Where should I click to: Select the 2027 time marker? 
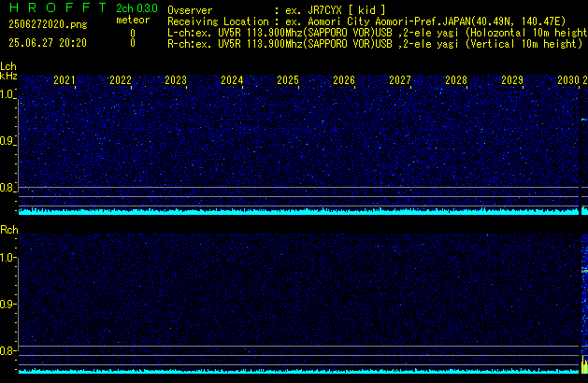pos(400,79)
